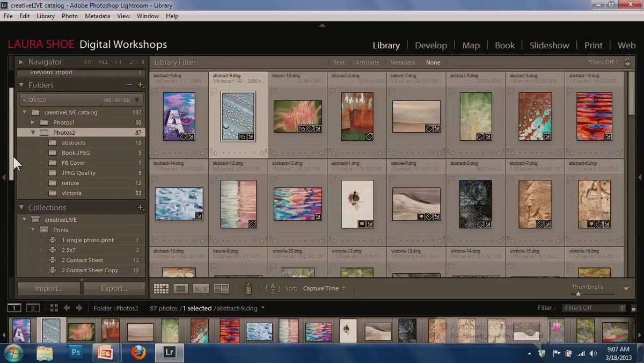This screenshot has width=644, height=363.
Task: Open the Filters Off preset menu in Library Filter
Action: pyautogui.click(x=603, y=62)
